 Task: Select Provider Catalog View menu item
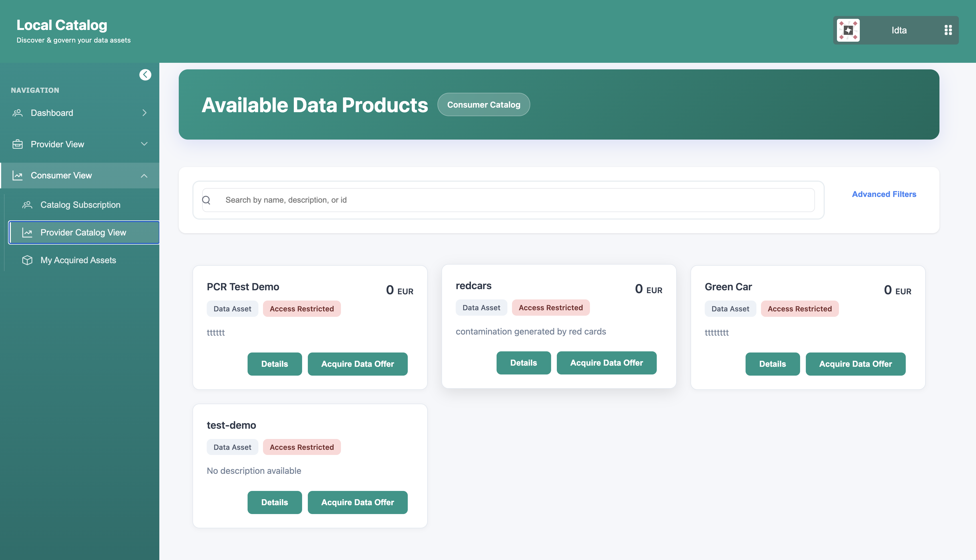click(84, 232)
